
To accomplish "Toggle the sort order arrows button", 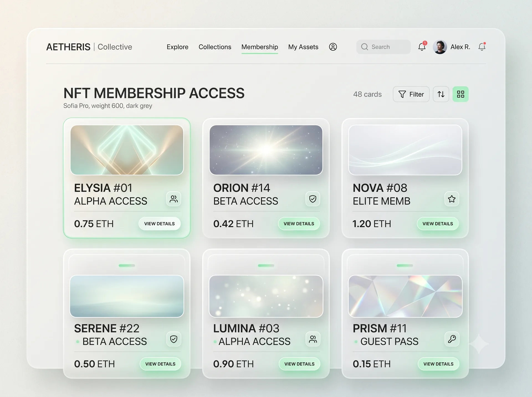I will tap(441, 94).
